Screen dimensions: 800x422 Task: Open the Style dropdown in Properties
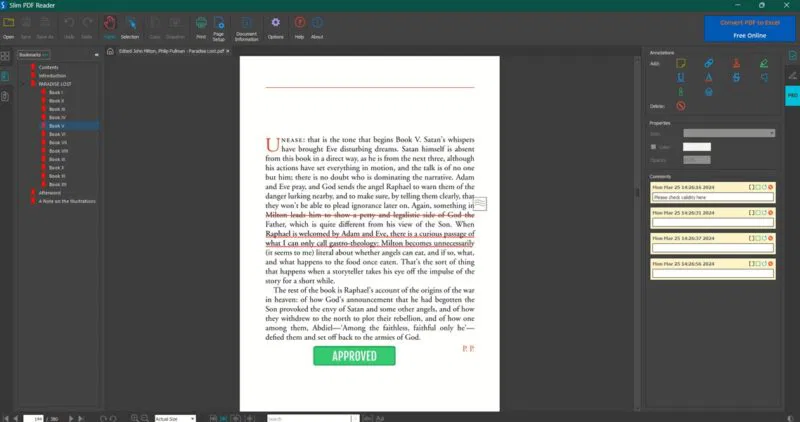(x=729, y=133)
